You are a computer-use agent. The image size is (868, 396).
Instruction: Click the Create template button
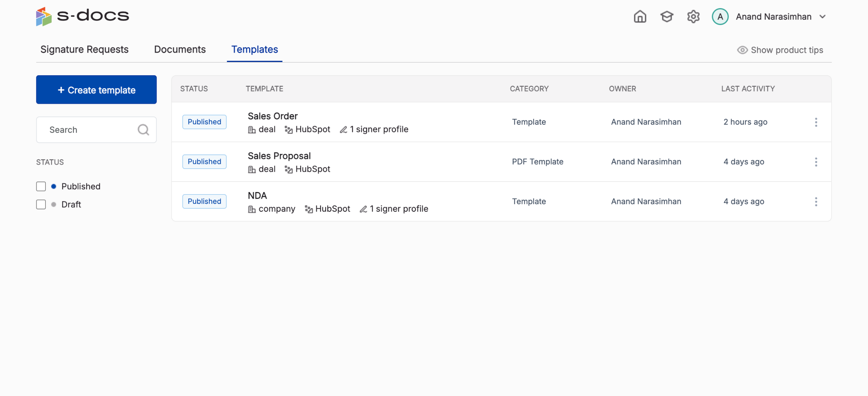(x=96, y=90)
